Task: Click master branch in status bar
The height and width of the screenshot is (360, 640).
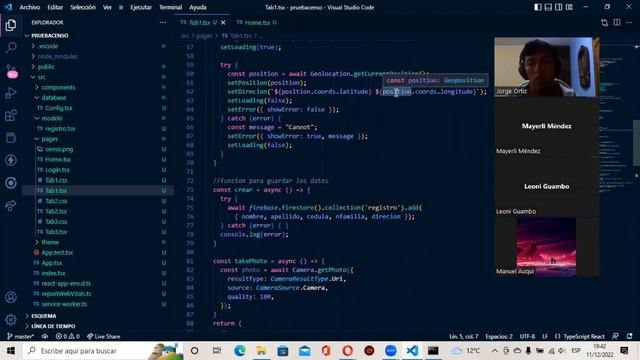Action: click(x=21, y=336)
